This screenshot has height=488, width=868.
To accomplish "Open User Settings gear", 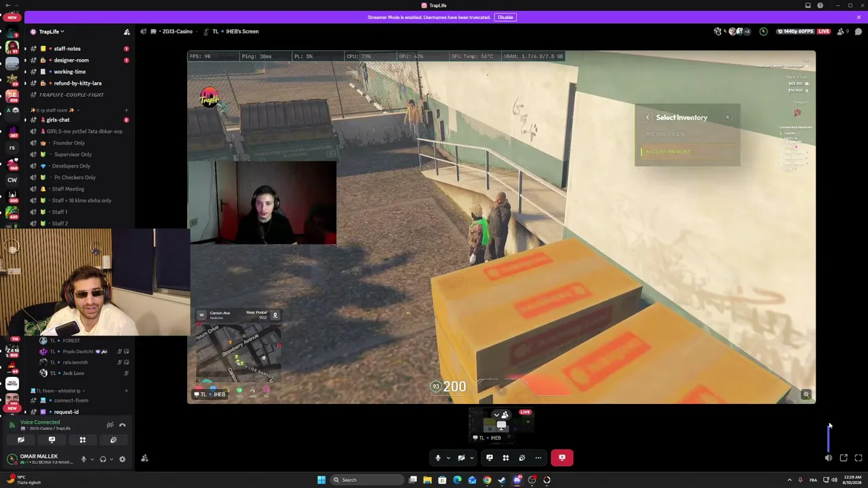I will (x=123, y=459).
